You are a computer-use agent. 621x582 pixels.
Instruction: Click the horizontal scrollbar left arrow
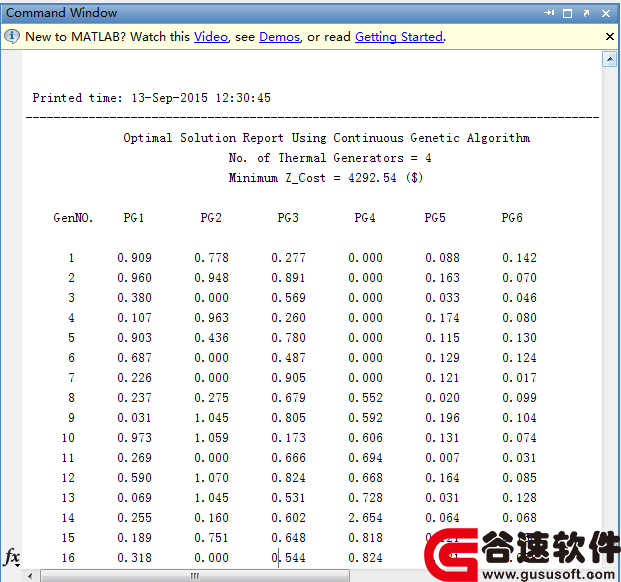(30, 576)
